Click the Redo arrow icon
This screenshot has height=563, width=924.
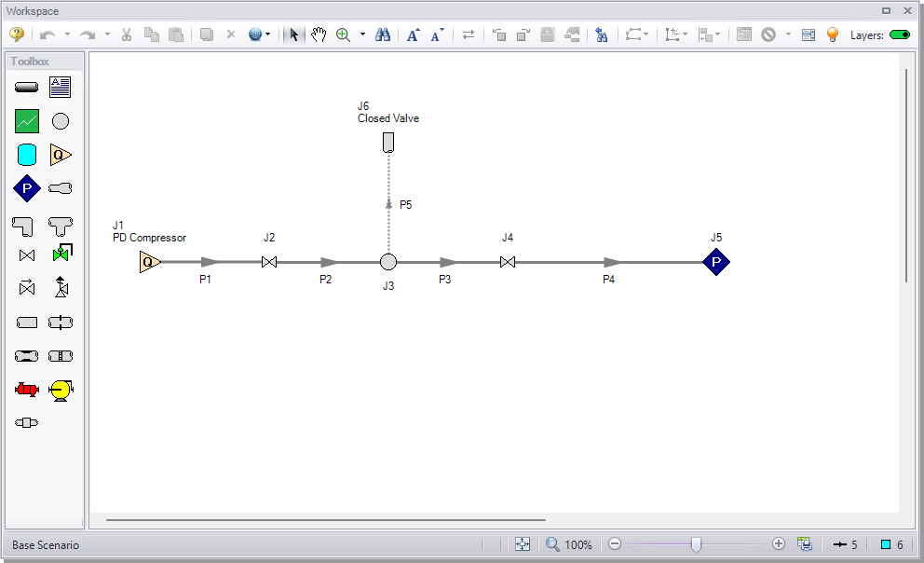[x=88, y=34]
